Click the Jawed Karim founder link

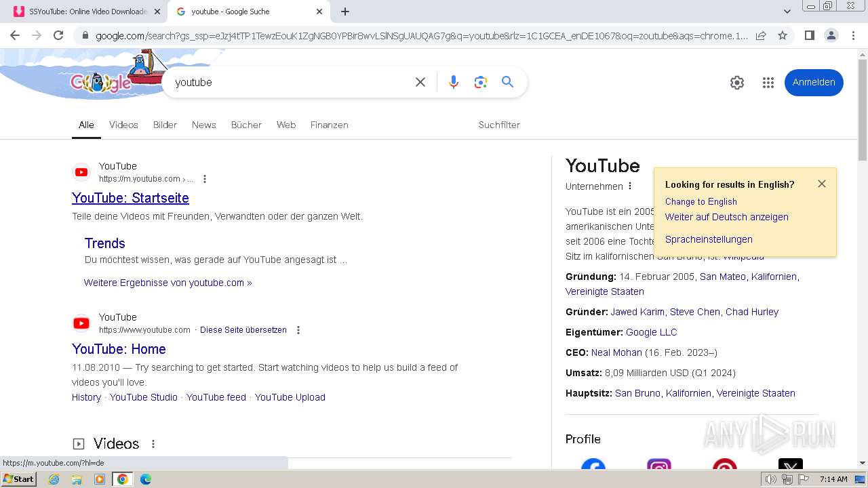tap(637, 312)
